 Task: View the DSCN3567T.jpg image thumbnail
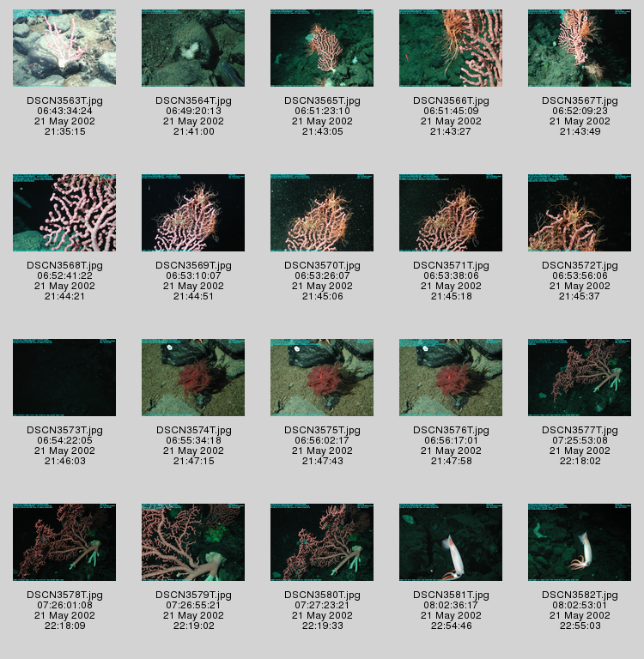580,48
